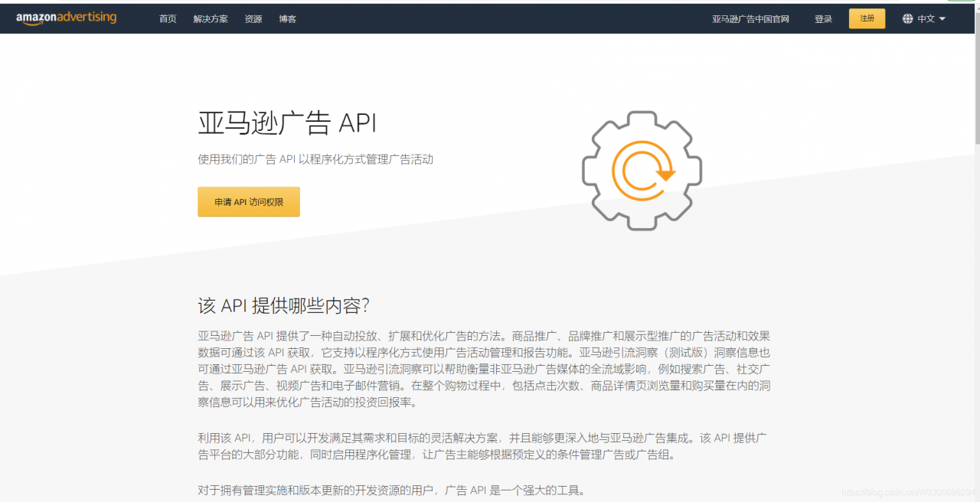This screenshot has width=980, height=502.
Task: Select the heading 亚马逊广告 API
Action: pos(287,123)
